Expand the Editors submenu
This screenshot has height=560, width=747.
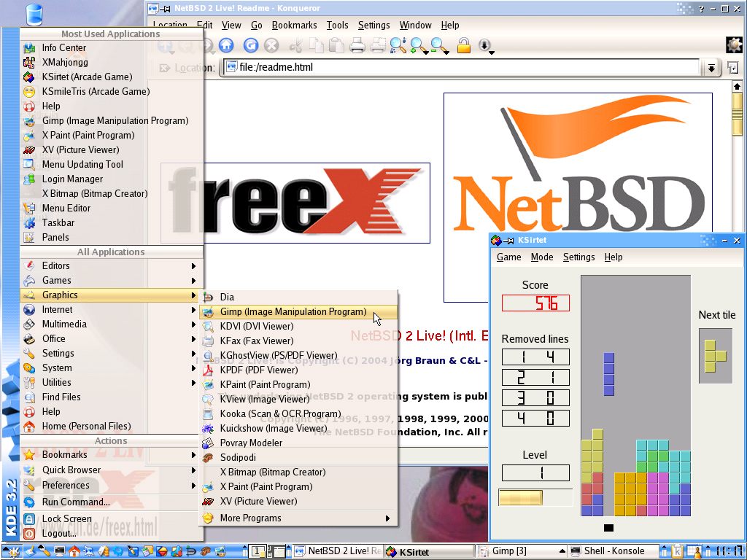(112, 265)
